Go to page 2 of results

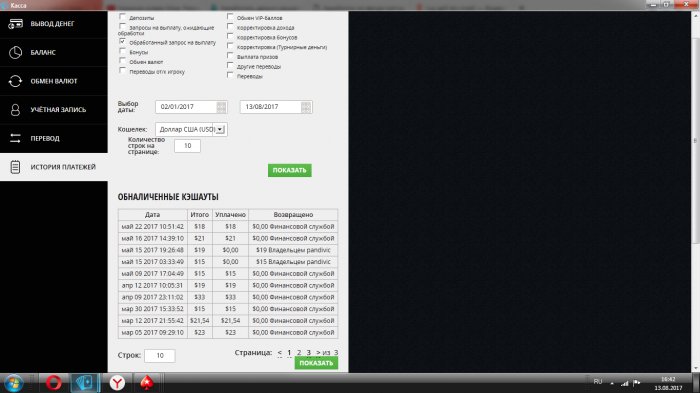tap(299, 352)
